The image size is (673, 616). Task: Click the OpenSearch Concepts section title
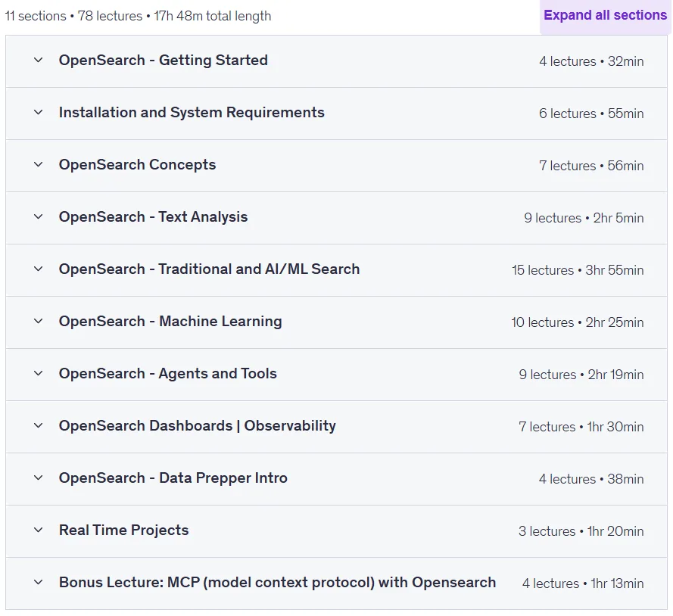pos(137,165)
